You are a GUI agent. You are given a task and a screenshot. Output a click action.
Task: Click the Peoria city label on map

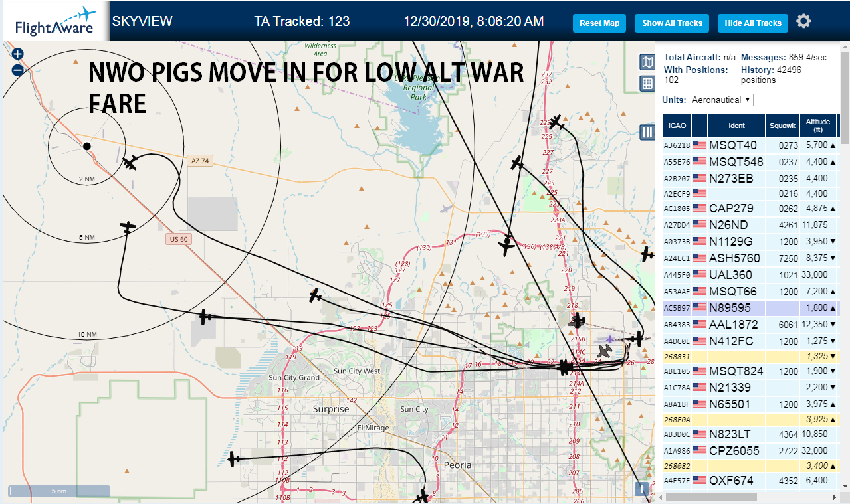457,465
